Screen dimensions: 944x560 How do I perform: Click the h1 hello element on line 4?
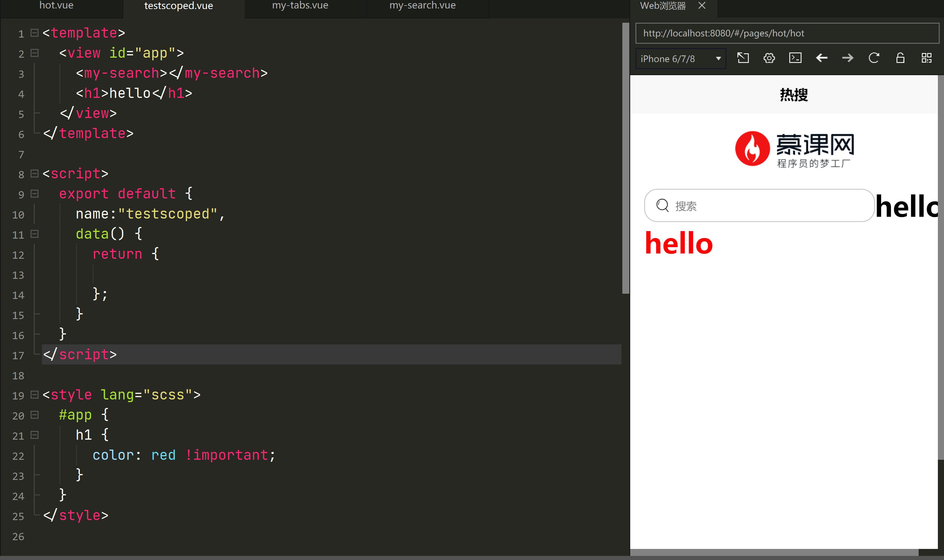(x=134, y=93)
